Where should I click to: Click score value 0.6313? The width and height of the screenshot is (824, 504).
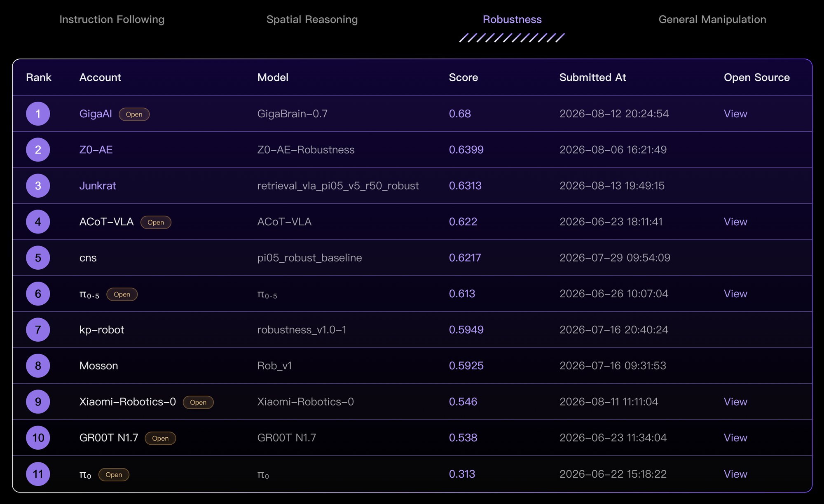tap(465, 186)
